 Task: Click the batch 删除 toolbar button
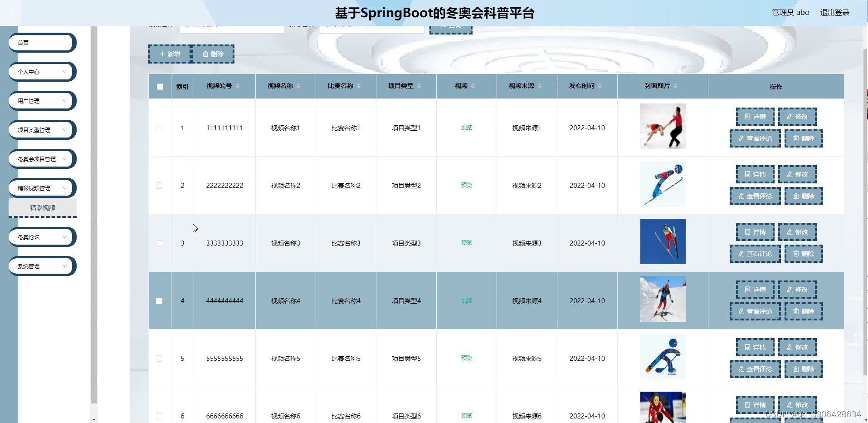tap(213, 54)
